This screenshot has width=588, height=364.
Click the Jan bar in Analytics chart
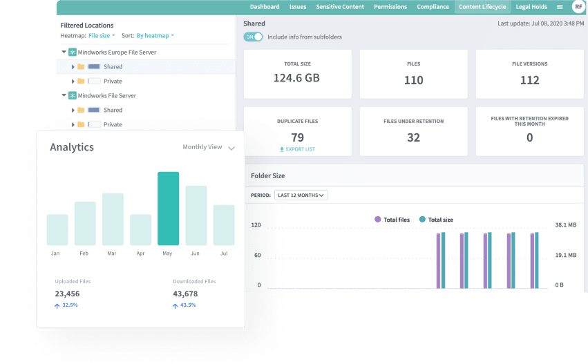57,230
